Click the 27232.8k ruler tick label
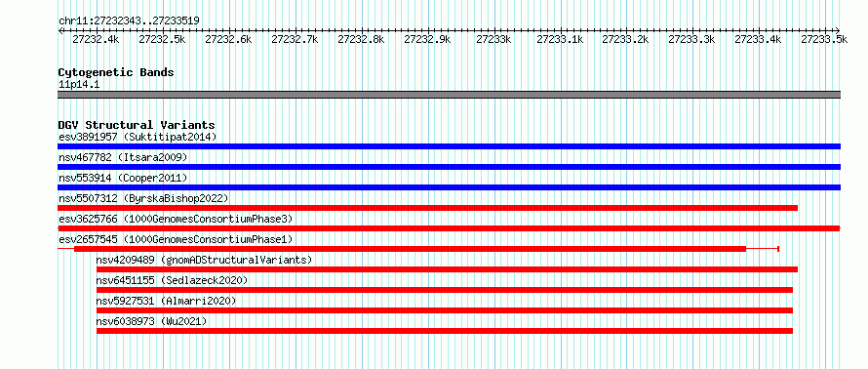Screen dimensions: 868x369 (x=361, y=39)
